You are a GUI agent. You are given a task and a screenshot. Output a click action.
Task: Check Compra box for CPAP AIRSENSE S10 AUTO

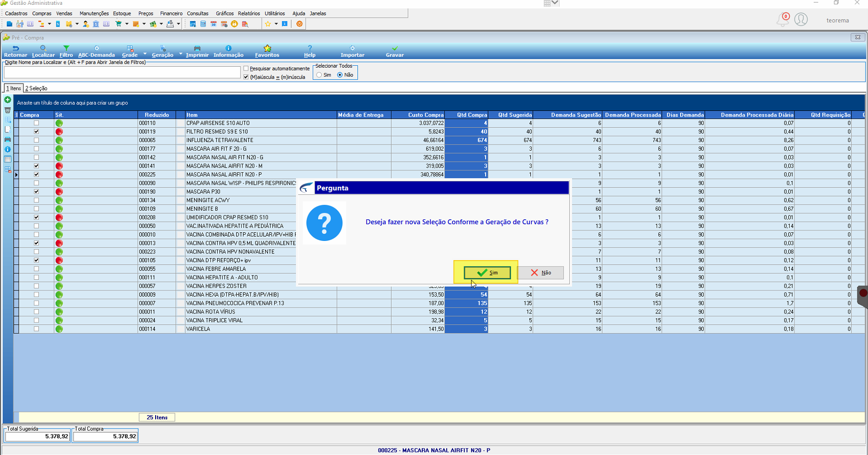click(37, 123)
